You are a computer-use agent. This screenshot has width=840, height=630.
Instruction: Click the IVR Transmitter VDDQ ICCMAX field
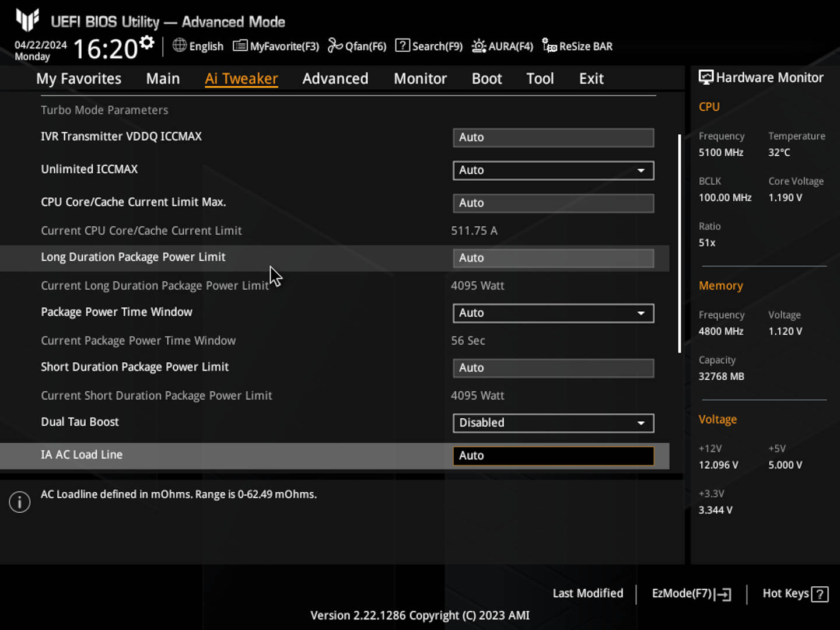[x=553, y=138]
